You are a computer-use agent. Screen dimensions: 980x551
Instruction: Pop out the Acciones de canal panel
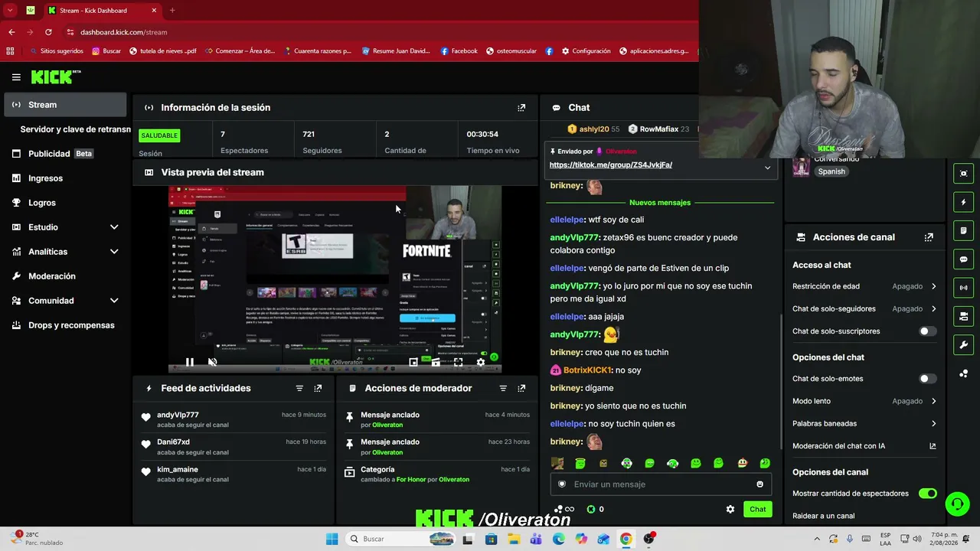929,237
